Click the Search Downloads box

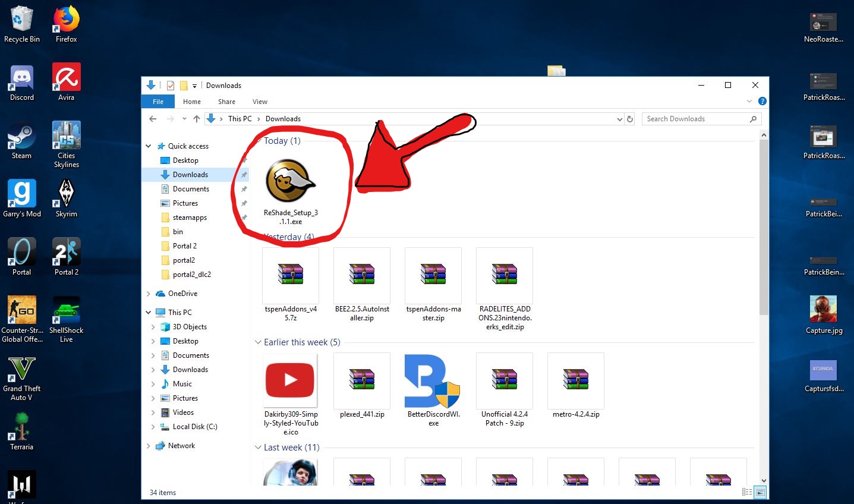pos(701,119)
